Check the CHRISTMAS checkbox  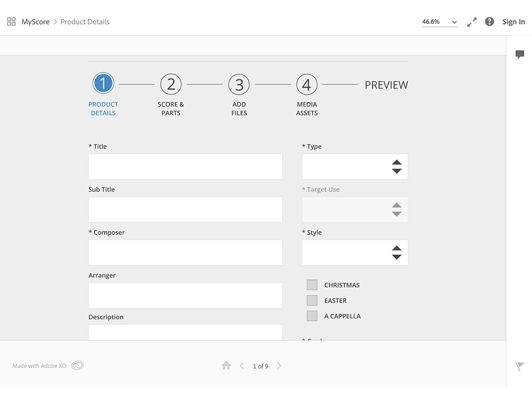click(312, 285)
